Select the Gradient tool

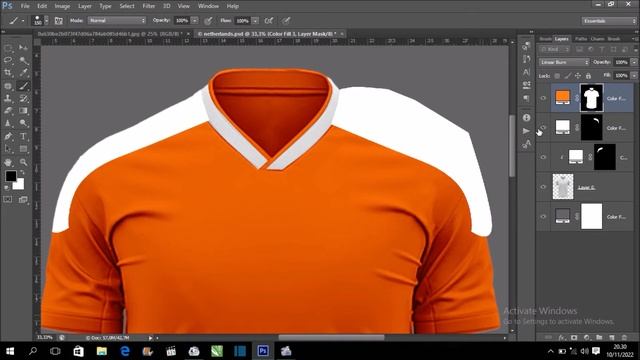click(23, 111)
